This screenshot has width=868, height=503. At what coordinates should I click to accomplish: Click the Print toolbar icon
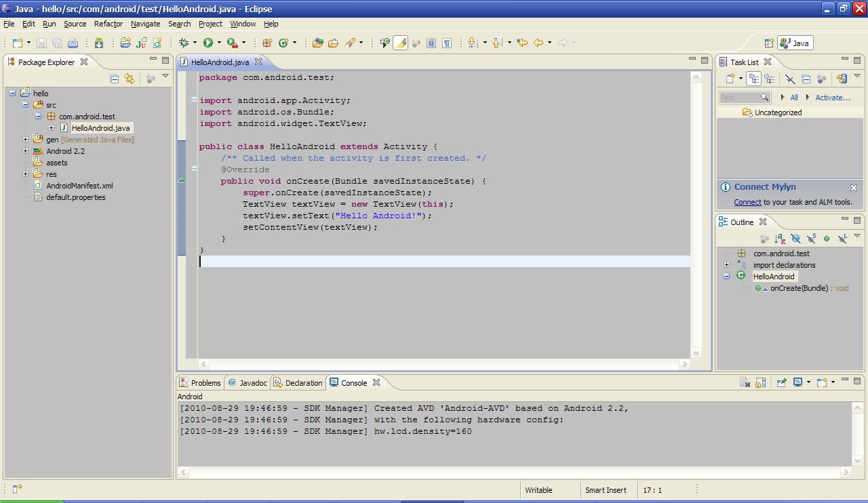[73, 43]
